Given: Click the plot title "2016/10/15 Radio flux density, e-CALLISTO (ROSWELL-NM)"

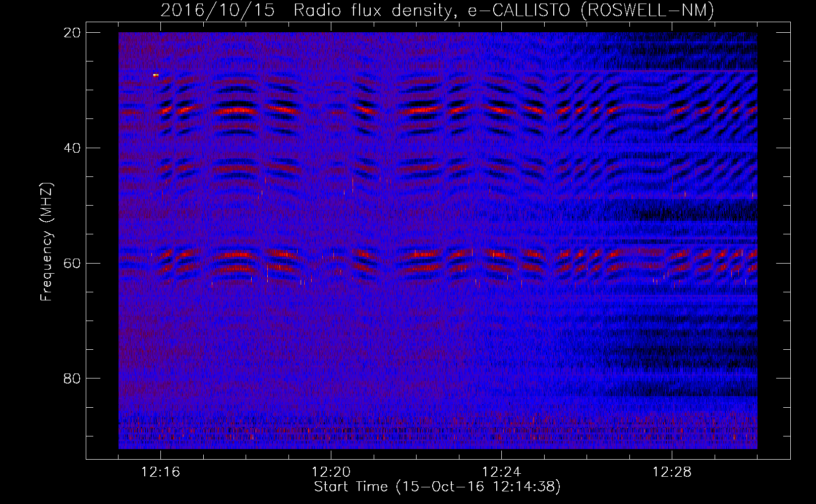Looking at the screenshot, I should 437,10.
